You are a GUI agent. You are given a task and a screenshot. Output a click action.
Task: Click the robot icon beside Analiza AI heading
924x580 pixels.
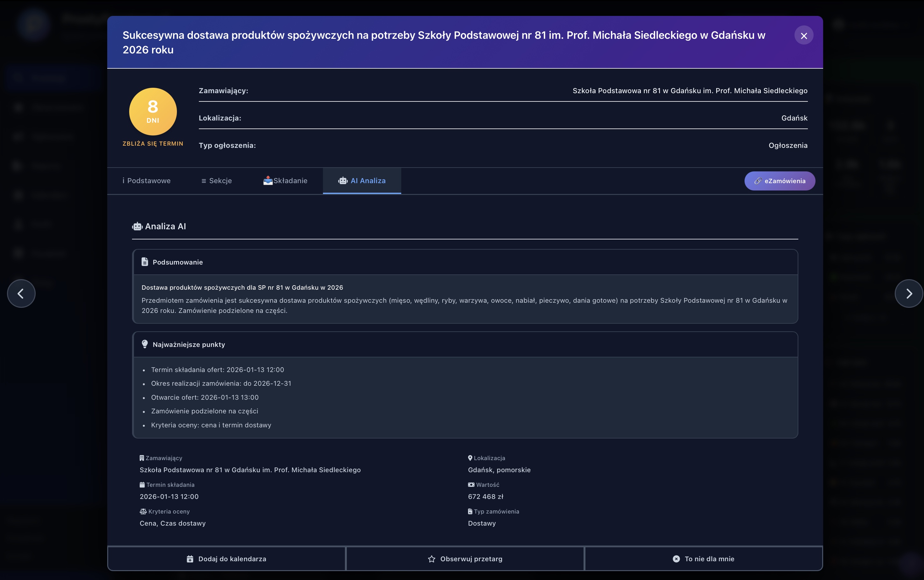click(x=137, y=226)
